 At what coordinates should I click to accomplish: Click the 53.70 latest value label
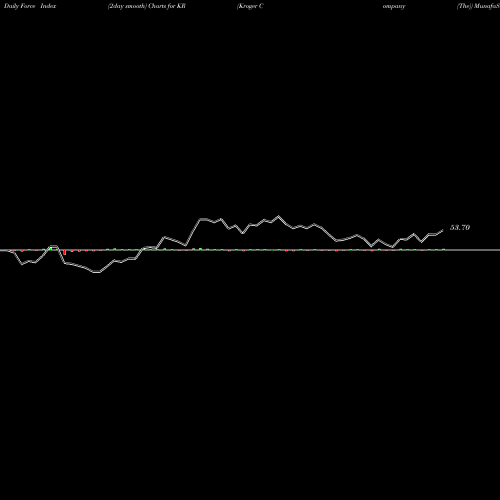pos(460,228)
